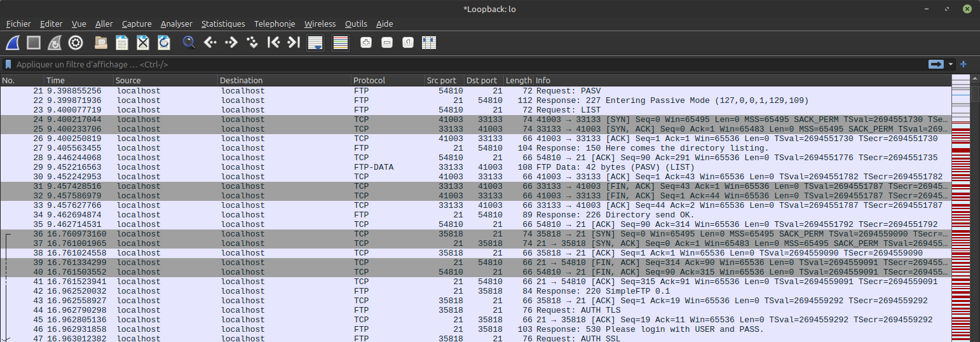Click the find packet magnifier icon

point(189,43)
